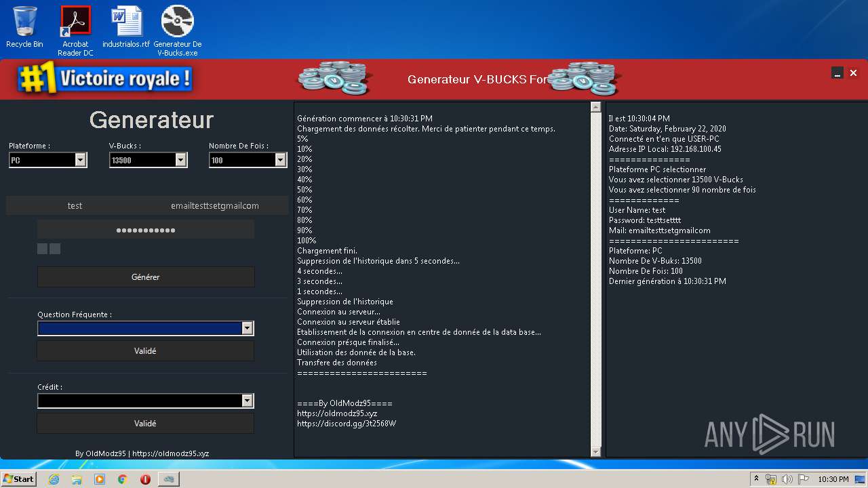Image resolution: width=868 pixels, height=488 pixels.
Task: Click By OldModz95 footer credit text
Action: pyautogui.click(x=101, y=453)
